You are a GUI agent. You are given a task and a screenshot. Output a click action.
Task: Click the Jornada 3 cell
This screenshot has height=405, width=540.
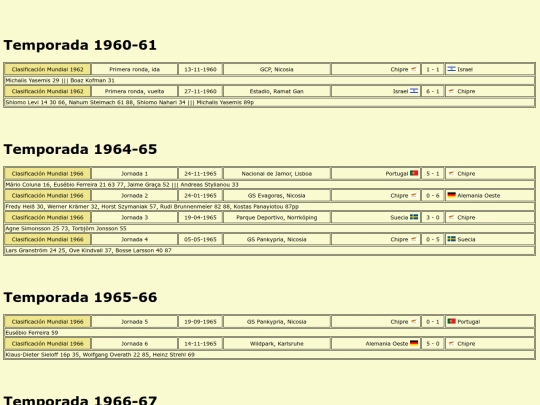(135, 217)
